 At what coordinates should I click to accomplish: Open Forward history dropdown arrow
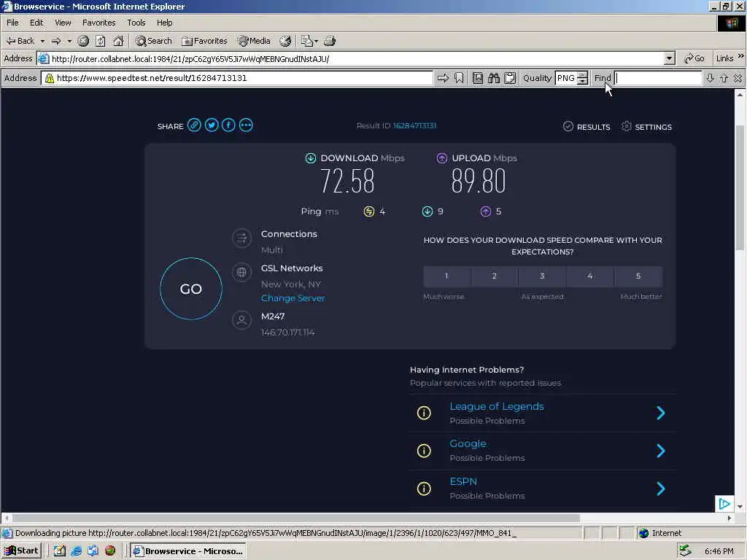pyautogui.click(x=69, y=41)
